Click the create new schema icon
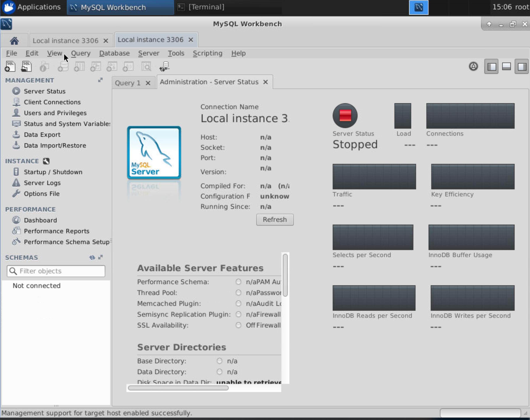The image size is (530, 420). click(63, 66)
